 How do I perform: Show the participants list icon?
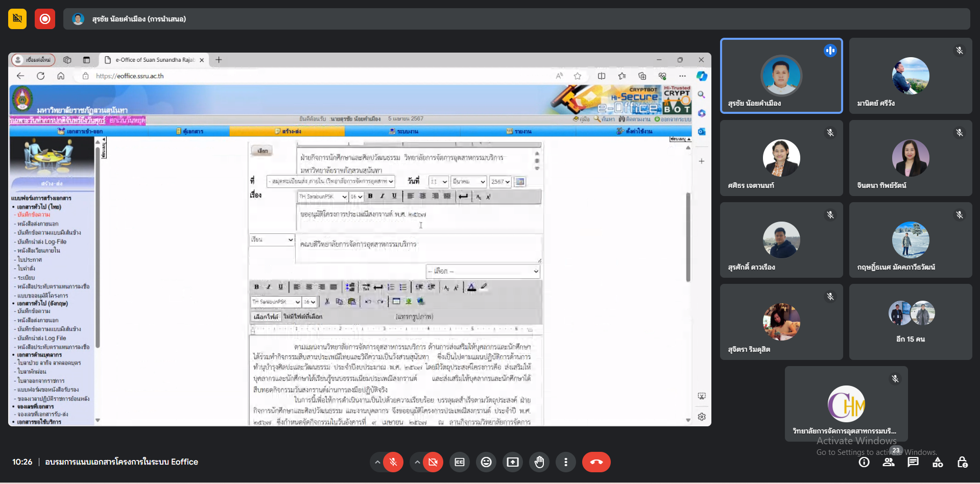[x=889, y=462]
